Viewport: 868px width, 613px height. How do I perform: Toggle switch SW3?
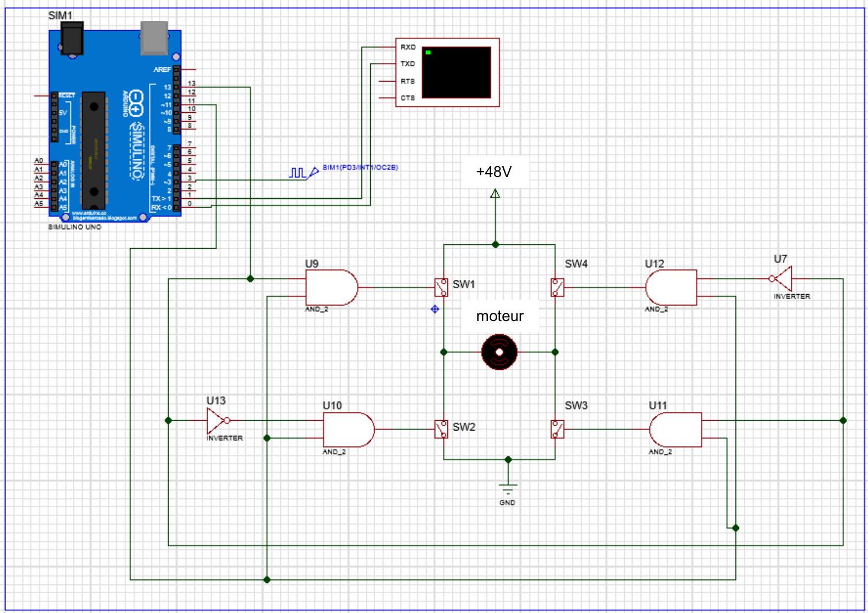(557, 429)
